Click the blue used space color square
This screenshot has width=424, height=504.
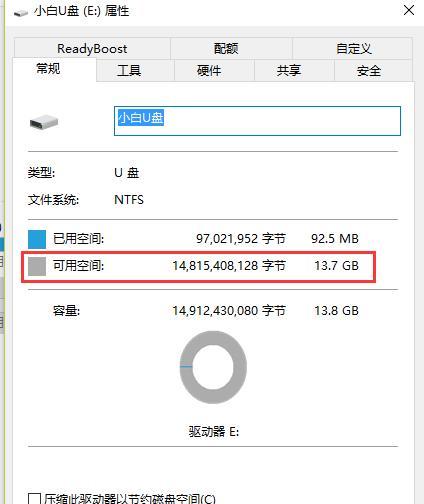click(x=37, y=239)
